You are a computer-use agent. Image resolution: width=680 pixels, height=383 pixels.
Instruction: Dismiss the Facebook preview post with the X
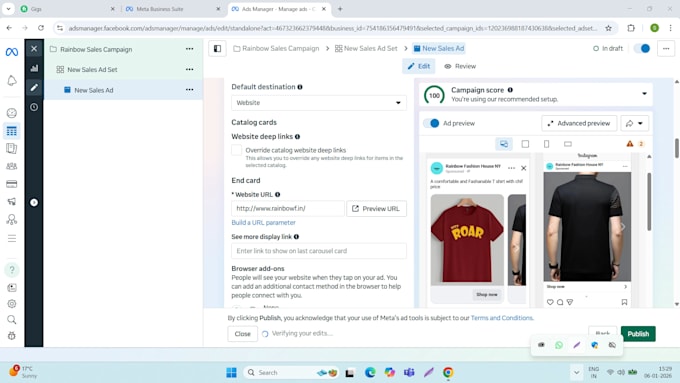(523, 168)
